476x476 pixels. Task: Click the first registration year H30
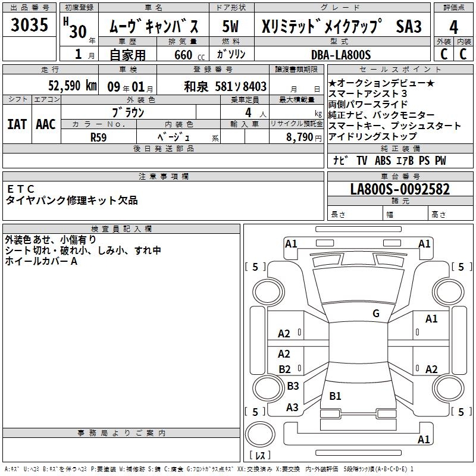pos(75,28)
